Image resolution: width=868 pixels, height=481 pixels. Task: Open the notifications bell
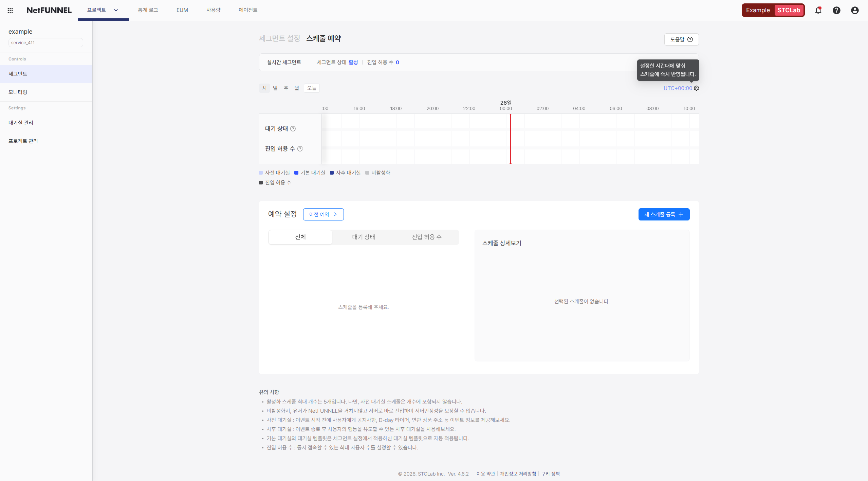point(818,10)
